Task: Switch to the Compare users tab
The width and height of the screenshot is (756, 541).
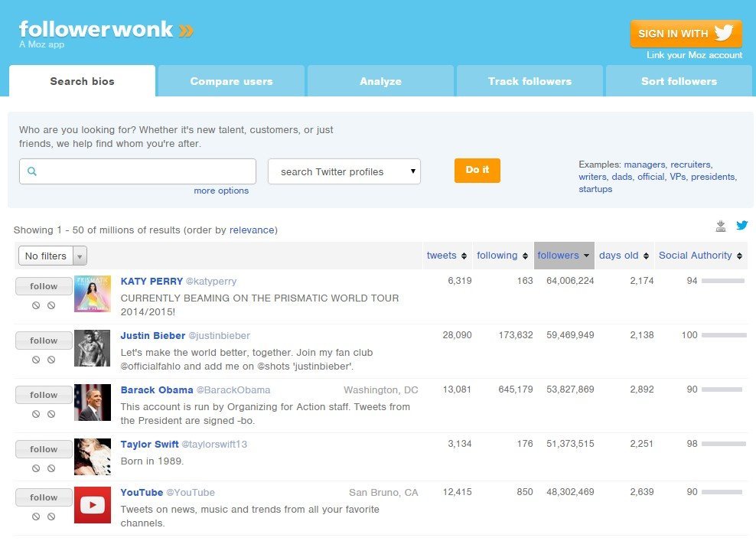Action: [231, 81]
